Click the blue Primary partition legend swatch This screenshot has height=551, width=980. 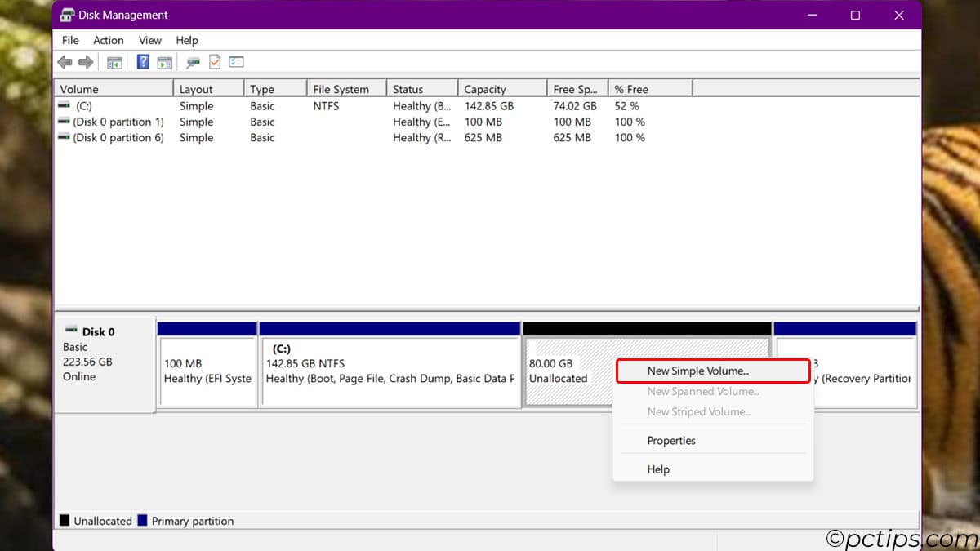point(143,521)
